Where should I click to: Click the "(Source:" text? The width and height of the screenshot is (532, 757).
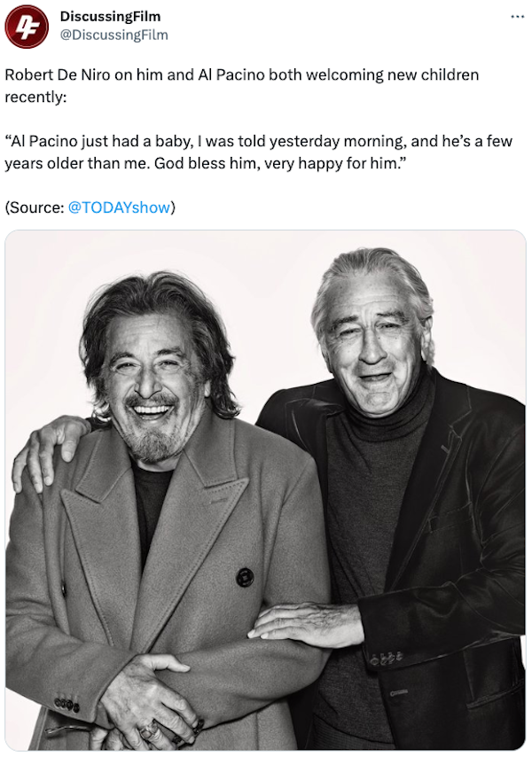[x=35, y=207]
